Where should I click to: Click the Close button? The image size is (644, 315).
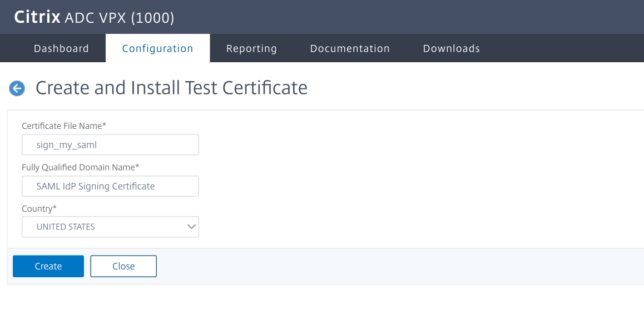(x=123, y=266)
